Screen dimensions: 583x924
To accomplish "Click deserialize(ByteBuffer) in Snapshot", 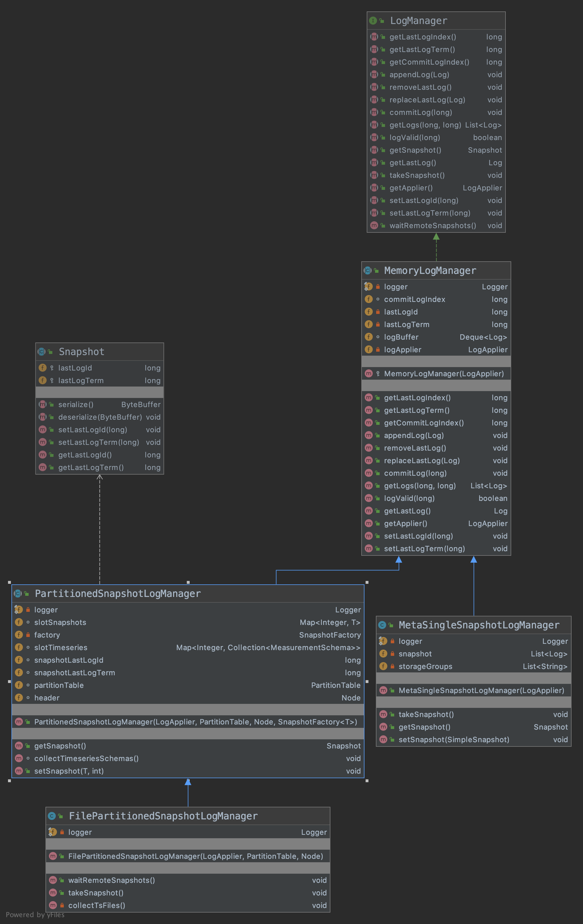I will point(100,417).
